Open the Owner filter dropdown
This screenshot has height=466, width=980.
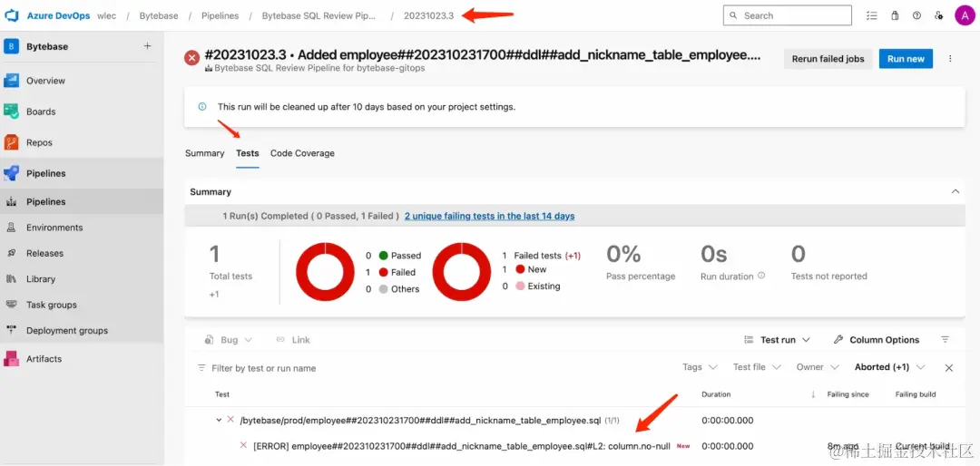[x=818, y=367]
